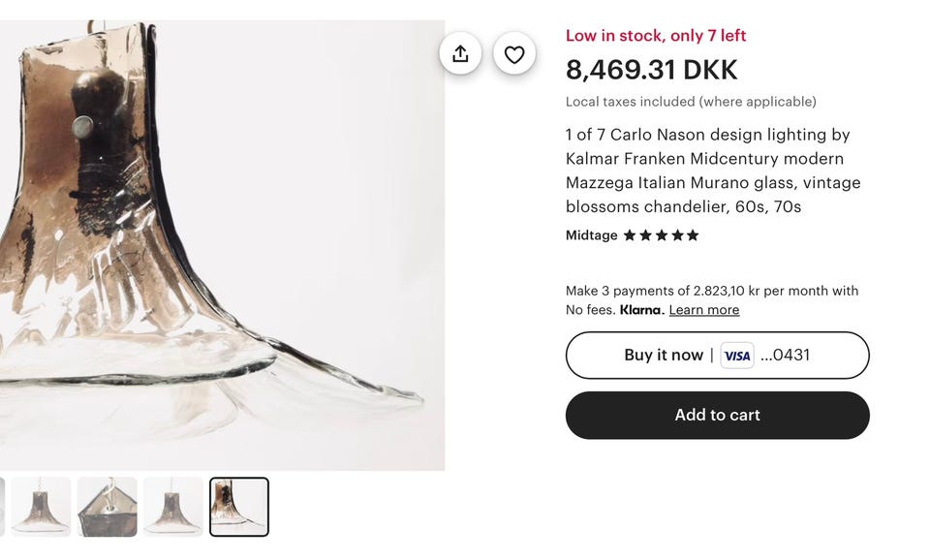Click the 8,469.31 DKK price
This screenshot has height=560, width=930.
tap(651, 70)
